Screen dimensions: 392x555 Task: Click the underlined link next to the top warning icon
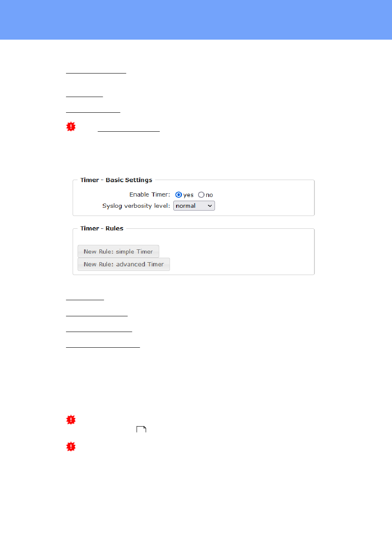click(129, 131)
